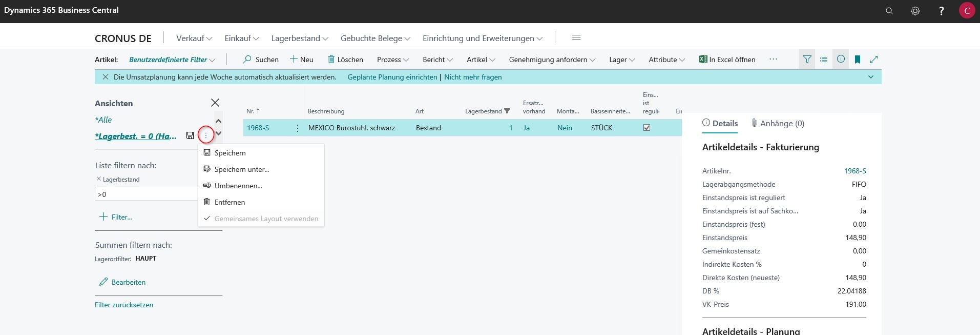Toggle the filter pane funnel icon
The height and width of the screenshot is (335, 980).
[x=807, y=60]
